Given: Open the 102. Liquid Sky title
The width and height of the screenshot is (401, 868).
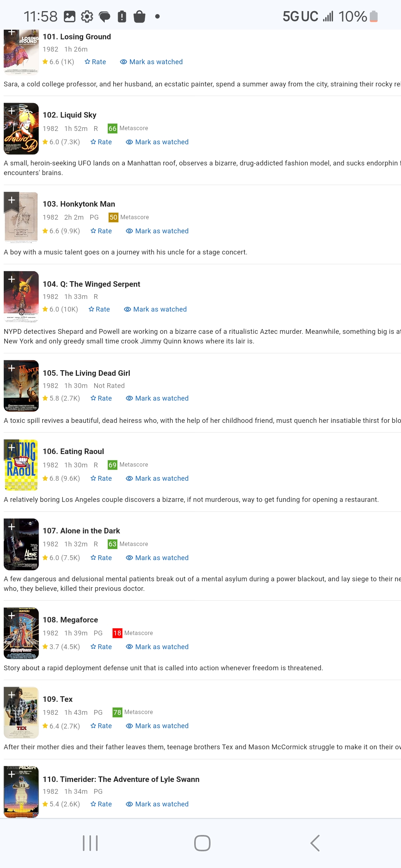Looking at the screenshot, I should 69,115.
